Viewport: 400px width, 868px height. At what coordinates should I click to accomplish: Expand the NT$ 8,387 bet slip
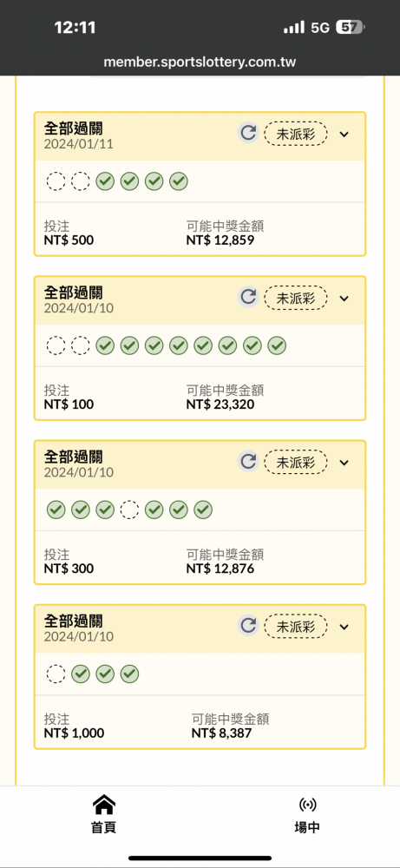click(344, 628)
